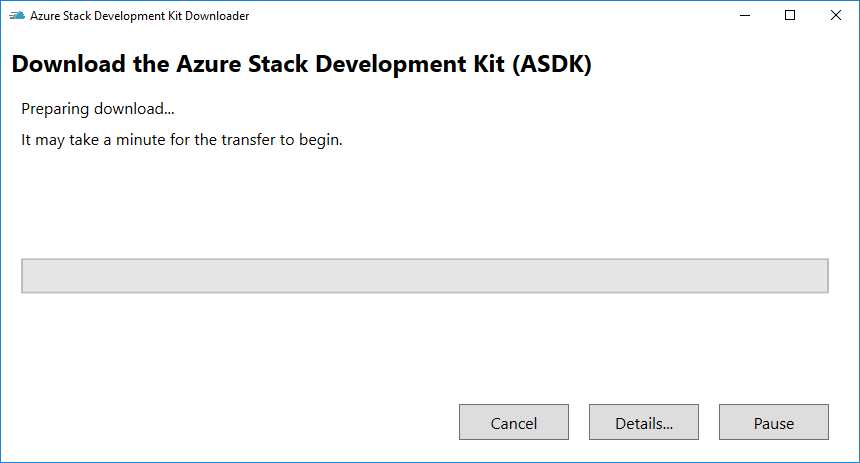Cancel the ASDK download
Image resolution: width=860 pixels, height=463 pixels.
pyautogui.click(x=513, y=422)
